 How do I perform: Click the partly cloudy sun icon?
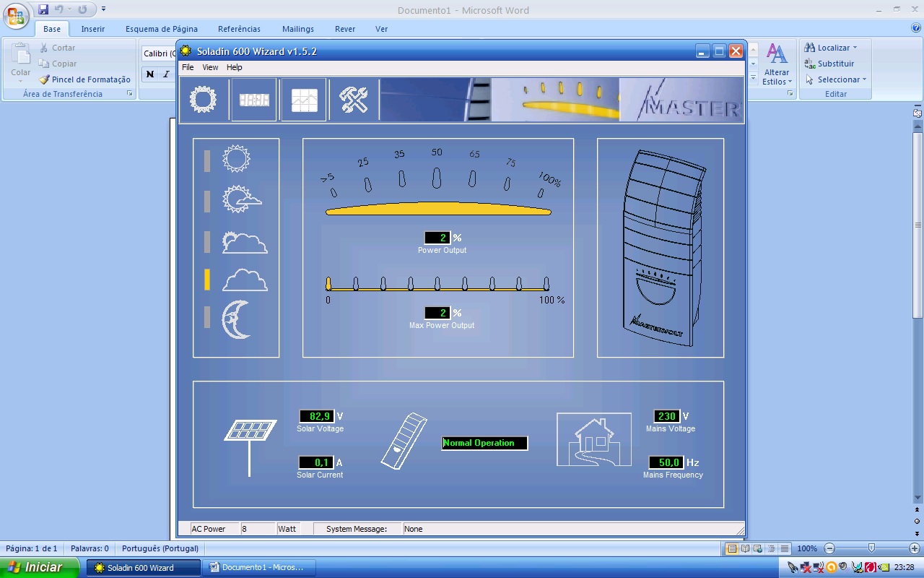tap(242, 199)
